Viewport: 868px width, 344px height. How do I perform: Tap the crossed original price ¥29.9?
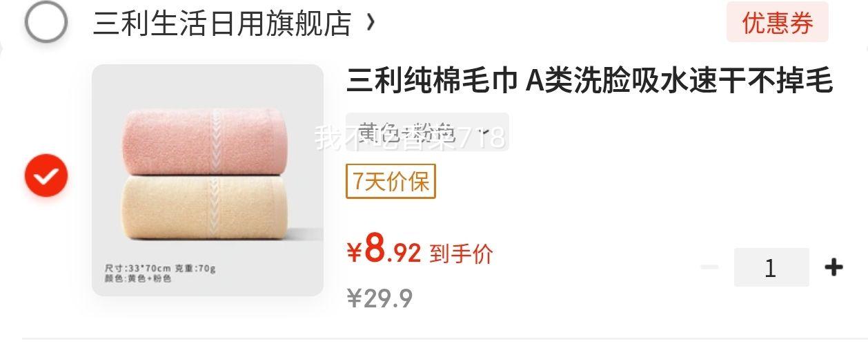coord(379,298)
